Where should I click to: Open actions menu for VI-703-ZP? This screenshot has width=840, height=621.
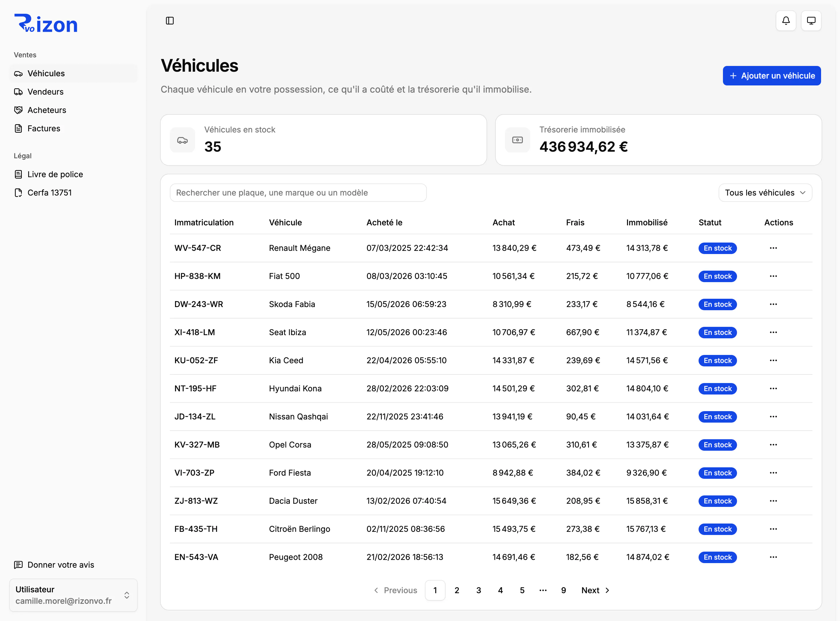click(773, 473)
